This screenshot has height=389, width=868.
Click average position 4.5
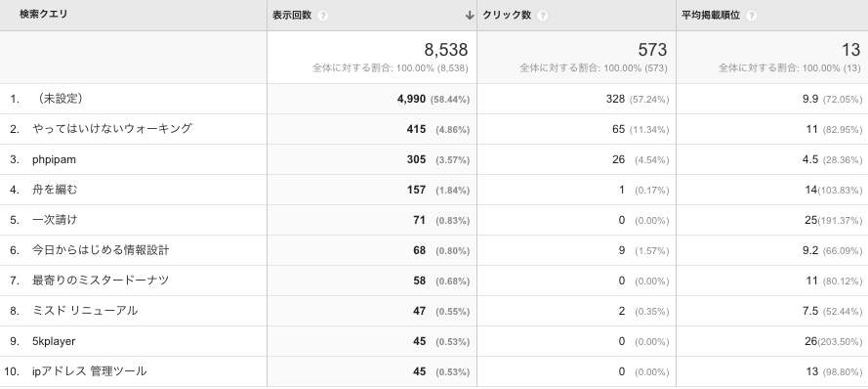tap(809, 159)
